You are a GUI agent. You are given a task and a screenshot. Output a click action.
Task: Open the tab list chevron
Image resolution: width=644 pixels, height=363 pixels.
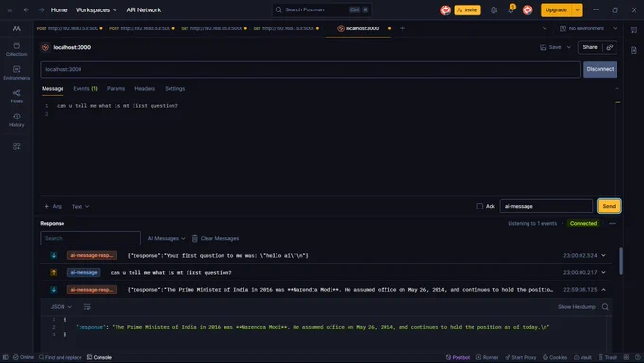tap(545, 28)
